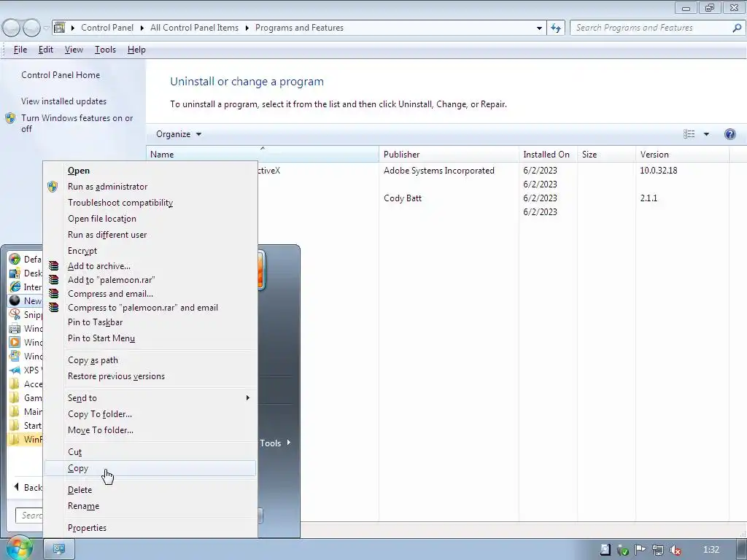Click the Windows Media Player icon in Start menu
The image size is (747, 560).
tap(15, 342)
